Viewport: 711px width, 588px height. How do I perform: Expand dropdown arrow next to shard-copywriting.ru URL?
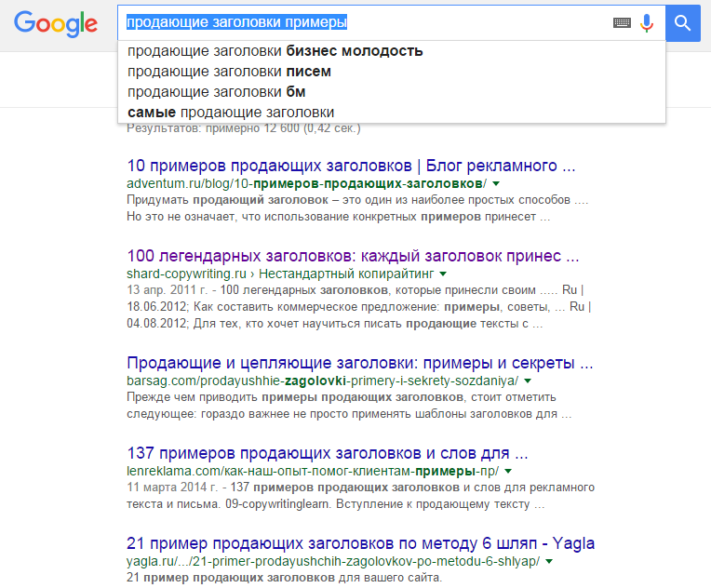pos(443,274)
